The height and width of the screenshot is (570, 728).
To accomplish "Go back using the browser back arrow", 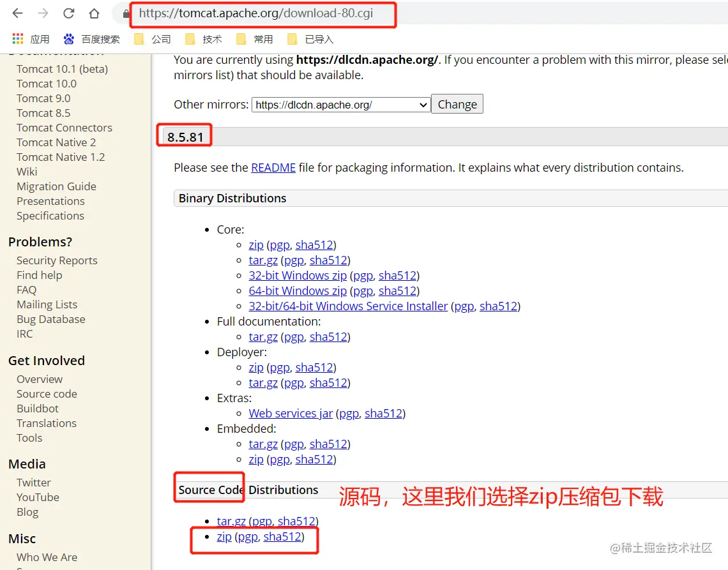I will pos(18,13).
